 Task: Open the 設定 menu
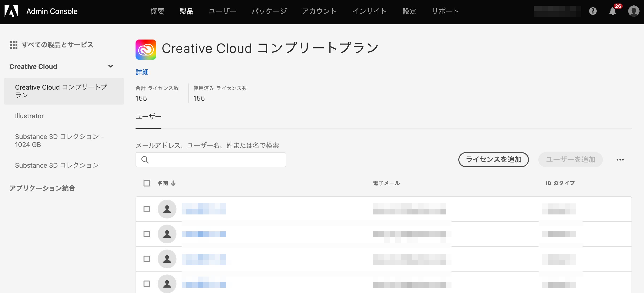pyautogui.click(x=409, y=11)
